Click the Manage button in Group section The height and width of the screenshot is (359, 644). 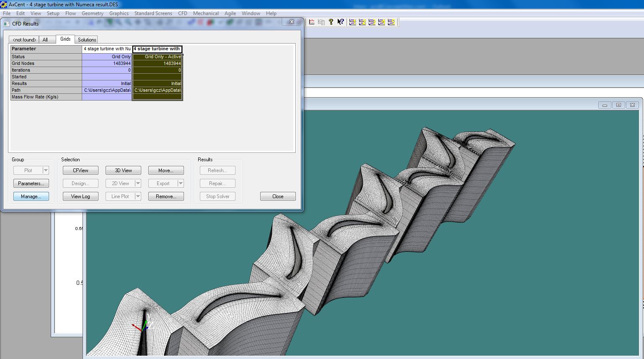31,196
